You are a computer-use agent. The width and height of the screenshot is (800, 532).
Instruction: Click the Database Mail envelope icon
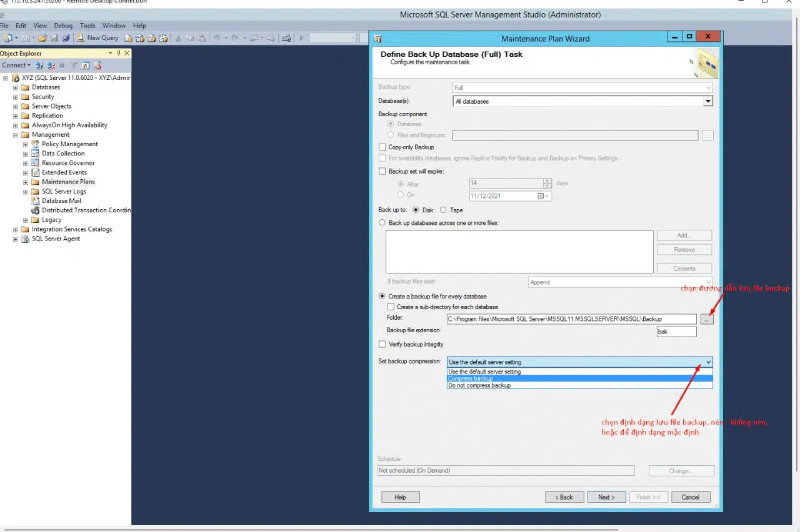[x=36, y=201]
